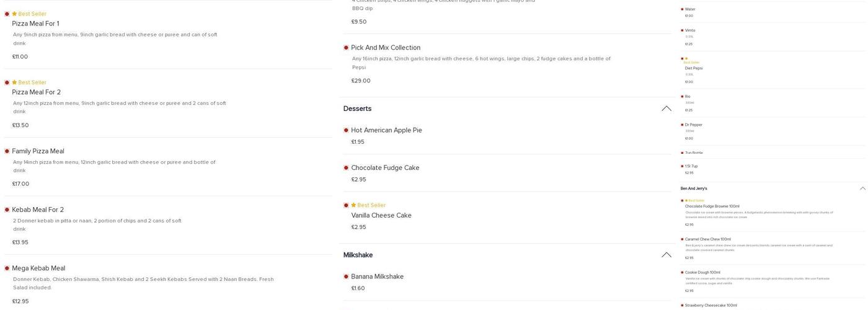The width and height of the screenshot is (868, 310).
Task: Select the Pizza Meal For 1 item title
Action: (x=36, y=24)
